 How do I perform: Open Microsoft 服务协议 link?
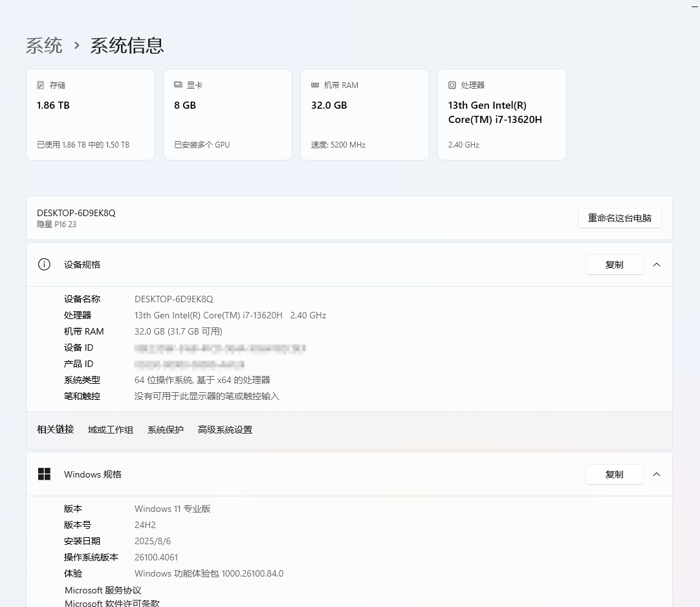pyautogui.click(x=103, y=590)
